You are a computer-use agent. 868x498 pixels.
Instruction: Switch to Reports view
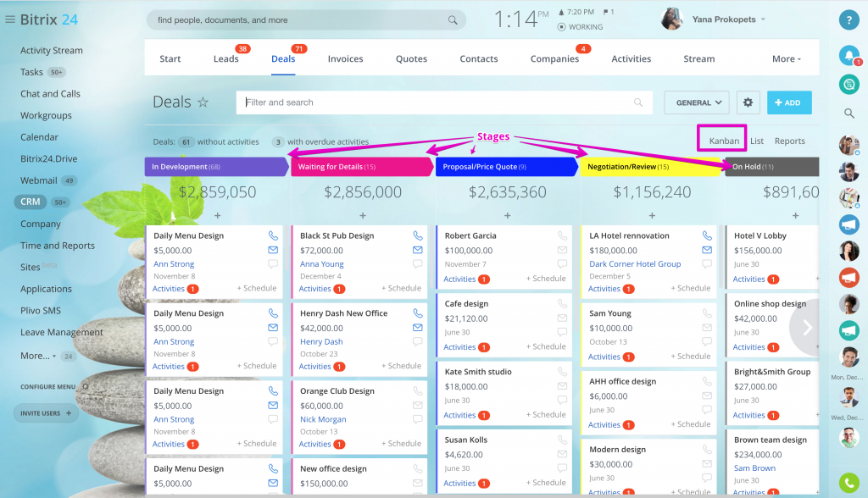(790, 141)
